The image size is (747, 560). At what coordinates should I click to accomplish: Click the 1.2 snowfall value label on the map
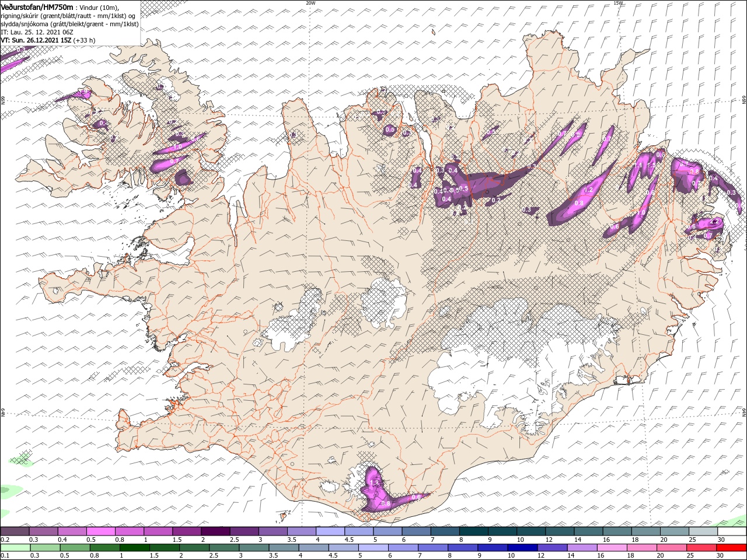588,190
